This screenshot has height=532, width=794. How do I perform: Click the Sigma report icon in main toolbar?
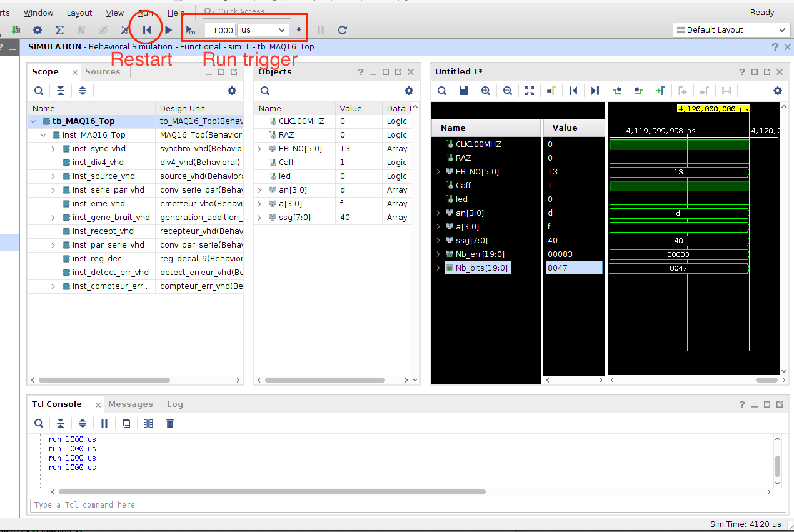[x=59, y=29]
